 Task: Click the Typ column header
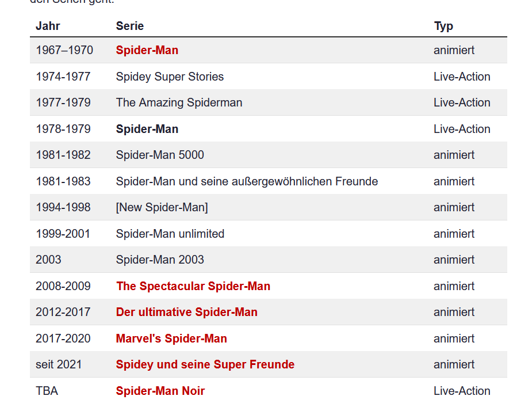(443, 26)
